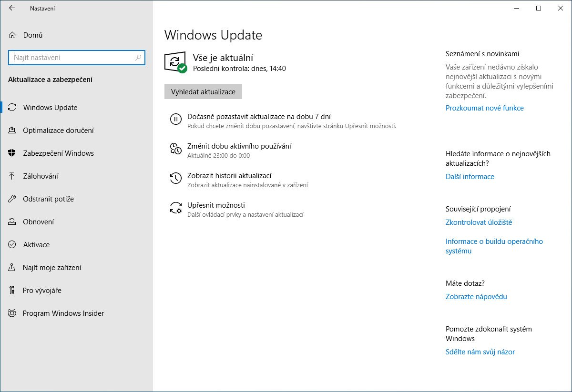Click the Pro vývojáře tools icon
The width and height of the screenshot is (572, 392).
coord(12,290)
